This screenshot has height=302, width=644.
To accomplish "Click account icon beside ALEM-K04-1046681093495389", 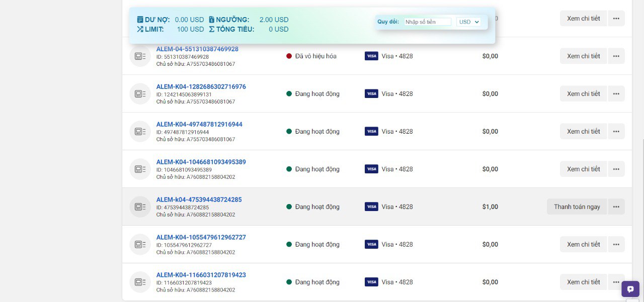I will pos(140,169).
